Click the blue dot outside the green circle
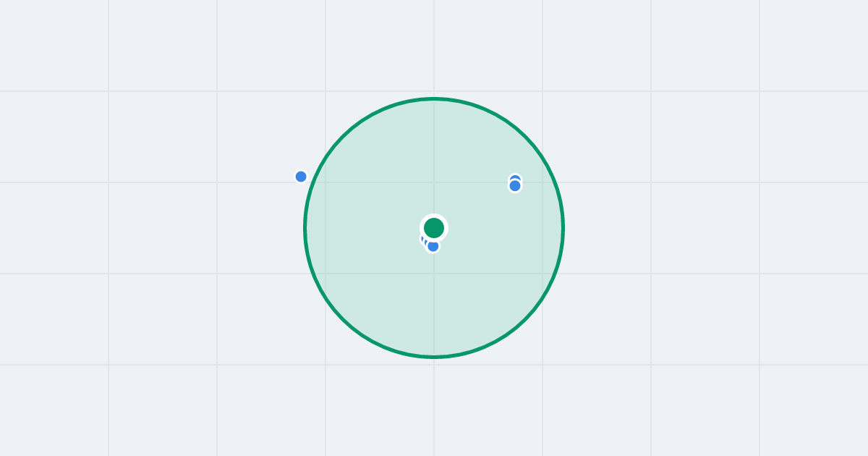The height and width of the screenshot is (456, 868). point(301,177)
